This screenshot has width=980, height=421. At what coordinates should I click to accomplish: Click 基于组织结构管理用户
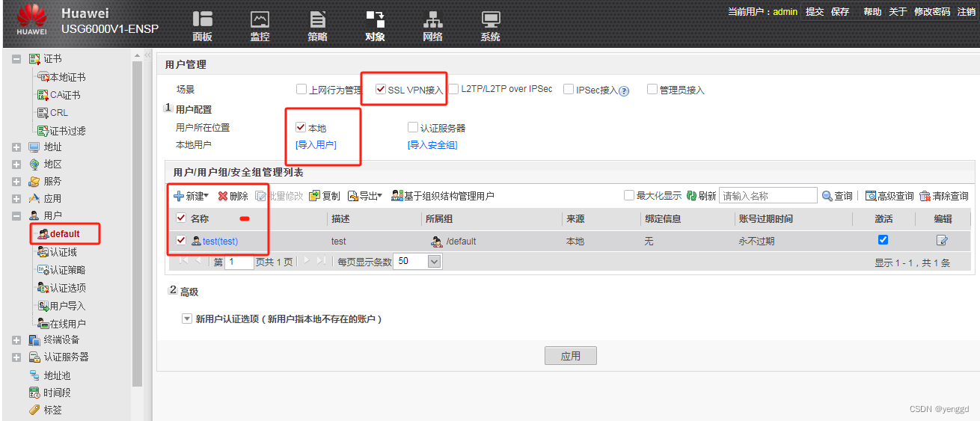coord(443,196)
